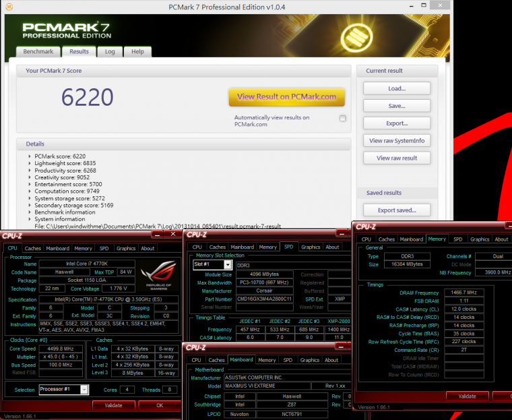The image size is (512, 420).
Task: Click Export saved... button
Action: tap(397, 210)
